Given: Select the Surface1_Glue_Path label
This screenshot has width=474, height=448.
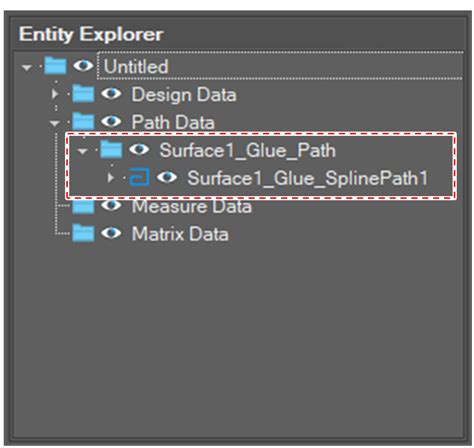Looking at the screenshot, I should [247, 151].
